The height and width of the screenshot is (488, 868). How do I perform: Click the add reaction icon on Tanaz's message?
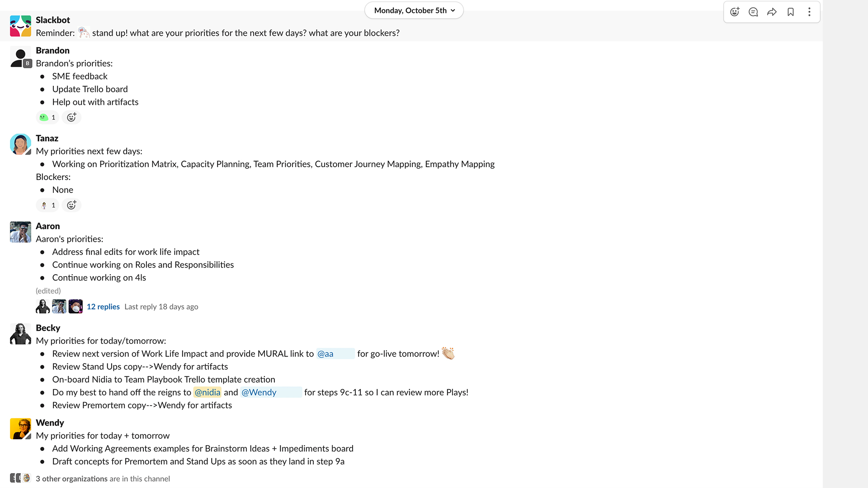click(71, 204)
